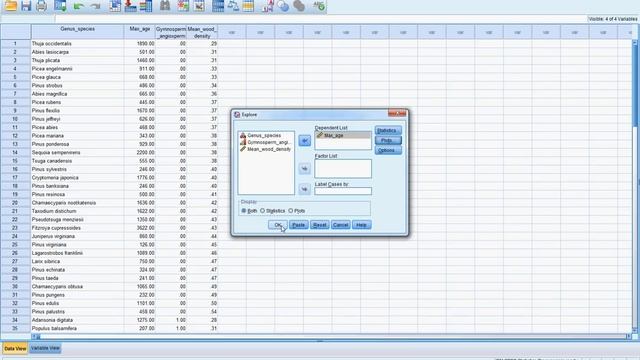
Task: Toggle the Value labels icon
Action: [268, 6]
